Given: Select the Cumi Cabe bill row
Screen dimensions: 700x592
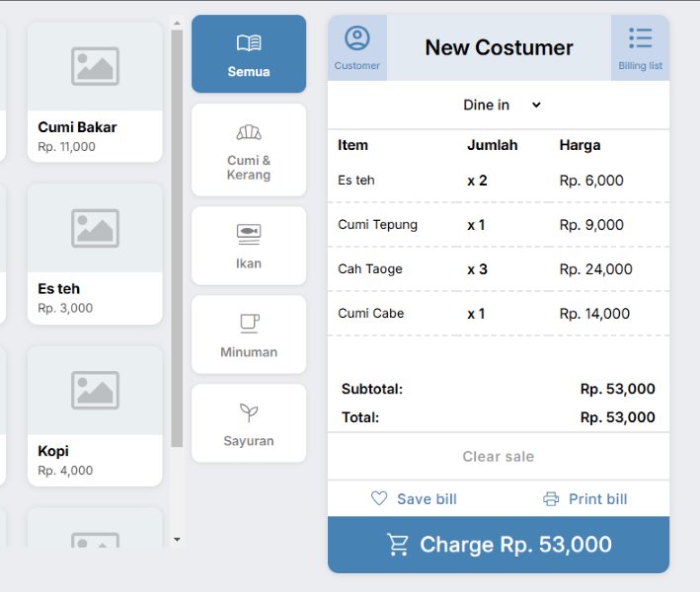Looking at the screenshot, I should [499, 313].
